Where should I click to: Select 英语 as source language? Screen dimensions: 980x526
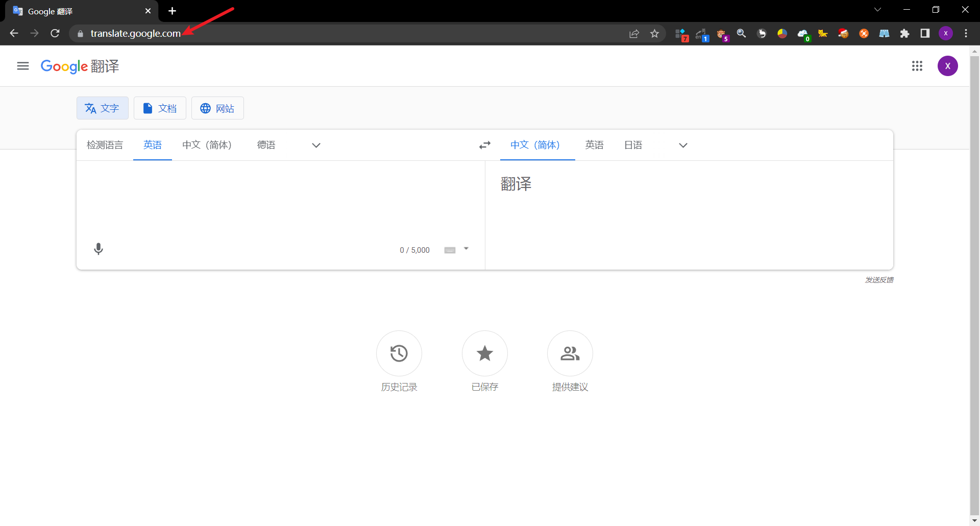click(x=153, y=145)
